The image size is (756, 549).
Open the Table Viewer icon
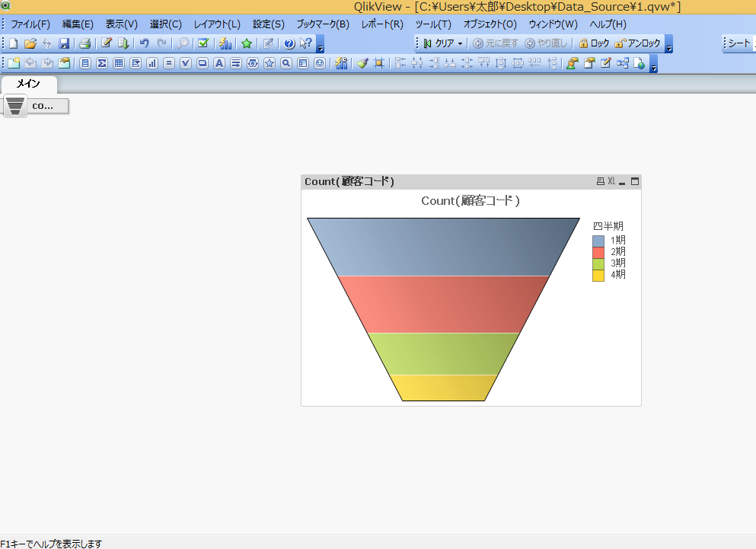pyautogui.click(x=623, y=63)
